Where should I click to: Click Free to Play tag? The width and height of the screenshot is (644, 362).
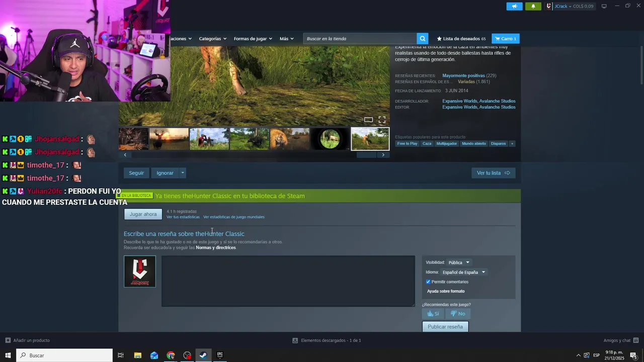coord(408,143)
